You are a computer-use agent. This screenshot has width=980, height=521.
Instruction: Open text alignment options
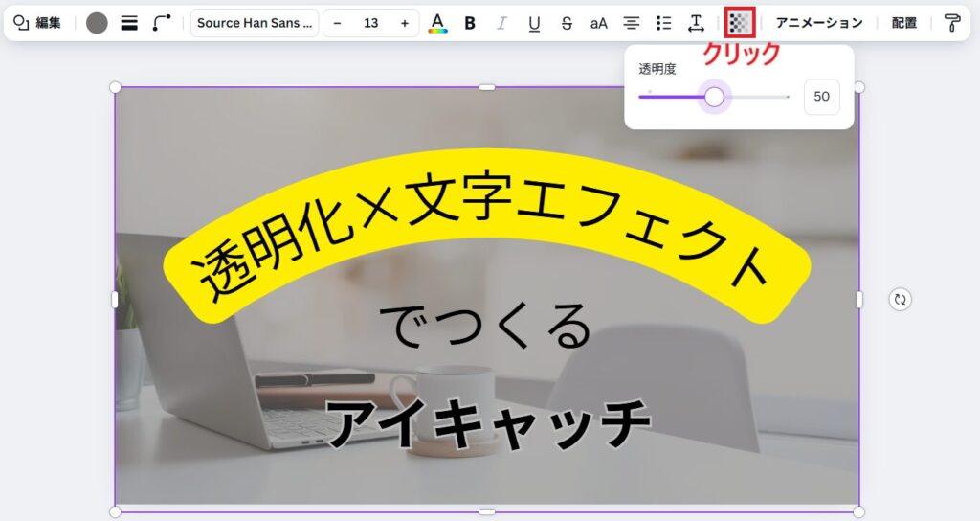pos(632,23)
